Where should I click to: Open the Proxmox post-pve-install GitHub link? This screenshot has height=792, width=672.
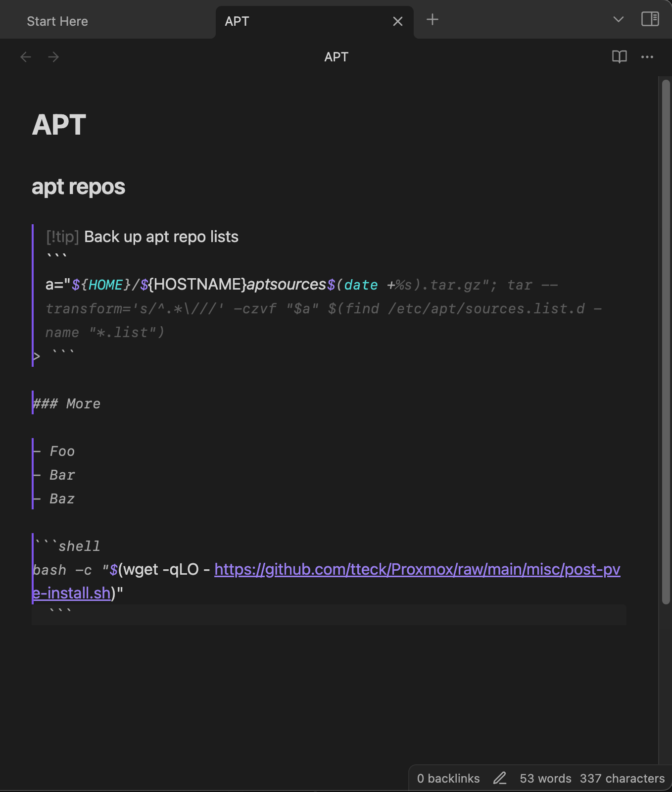[x=417, y=570]
